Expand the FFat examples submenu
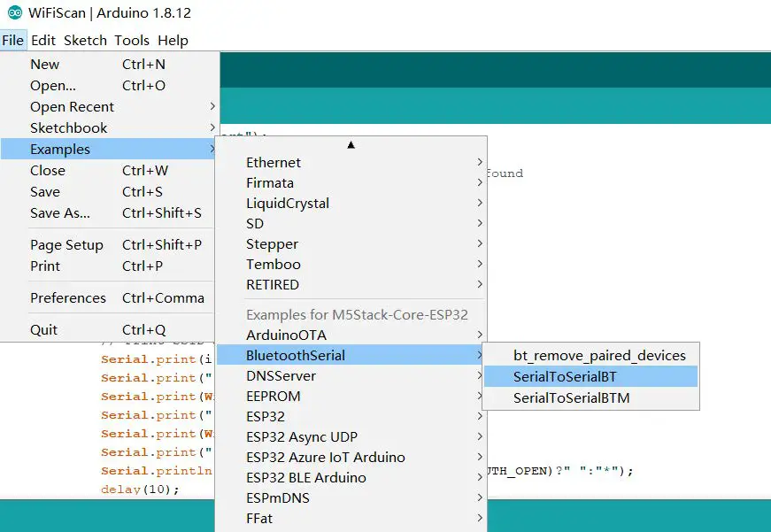This screenshot has width=771, height=532. 351,519
